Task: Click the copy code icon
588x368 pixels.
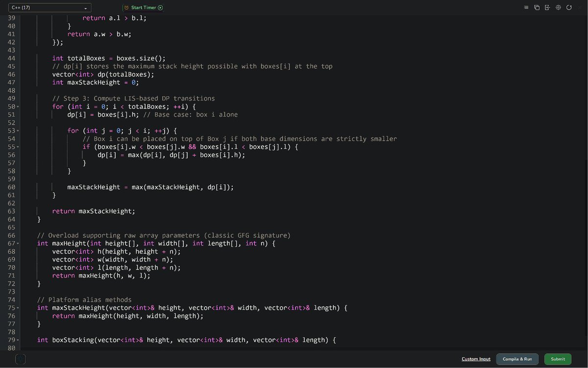Action: click(x=537, y=8)
